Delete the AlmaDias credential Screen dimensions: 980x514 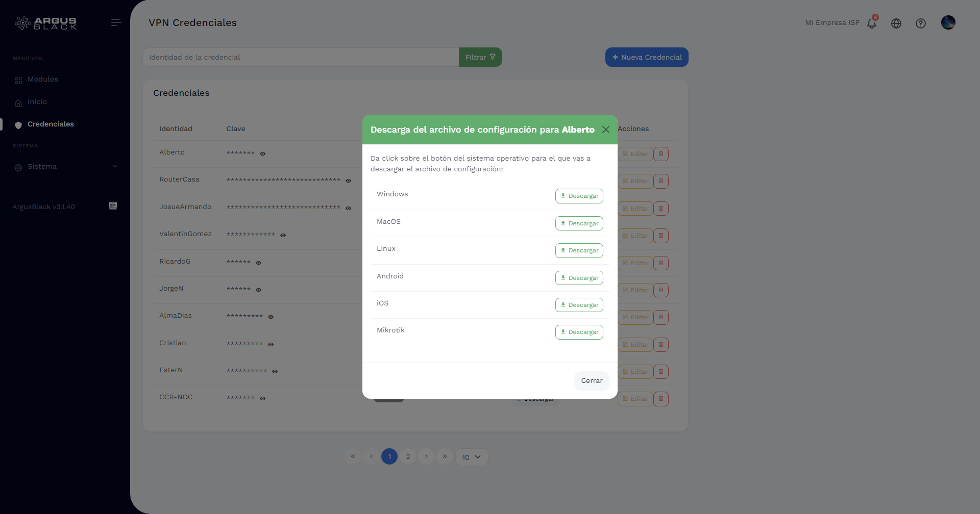point(661,317)
